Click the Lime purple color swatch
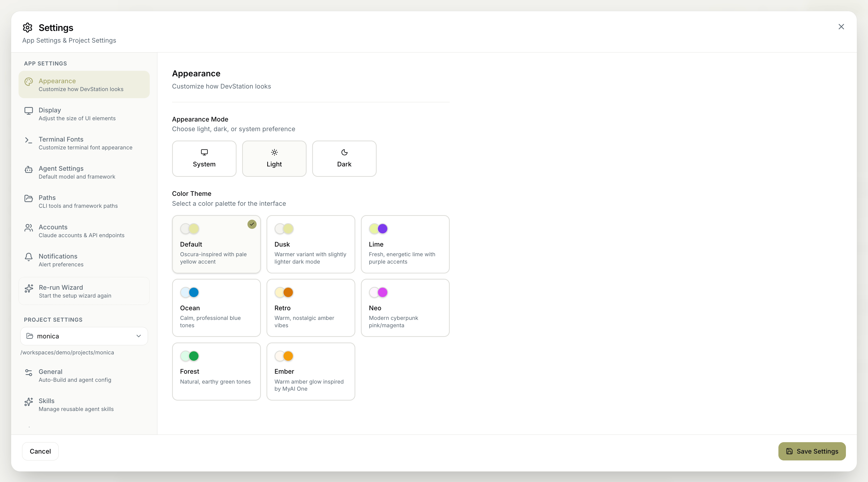This screenshot has height=482, width=868. (382, 229)
